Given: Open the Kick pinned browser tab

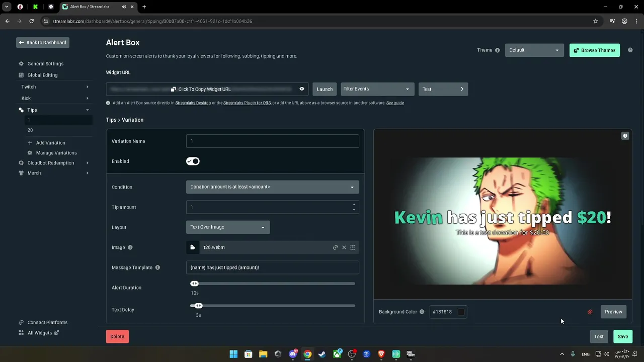Looking at the screenshot, I should 35,7.
